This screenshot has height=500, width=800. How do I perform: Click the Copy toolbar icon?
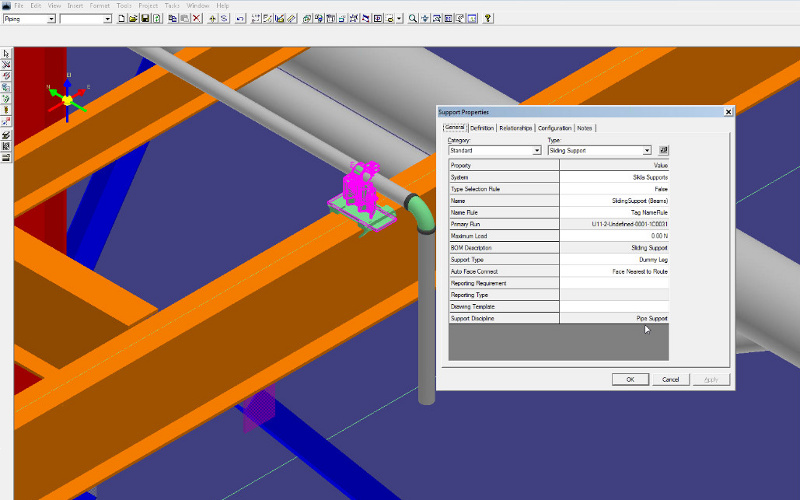(x=172, y=18)
